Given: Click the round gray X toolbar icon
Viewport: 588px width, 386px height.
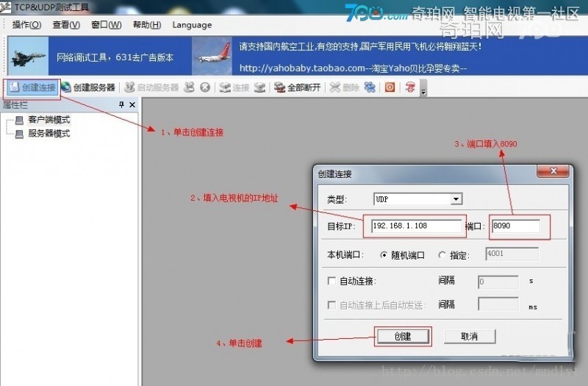Looking at the screenshot, I should coord(205,87).
